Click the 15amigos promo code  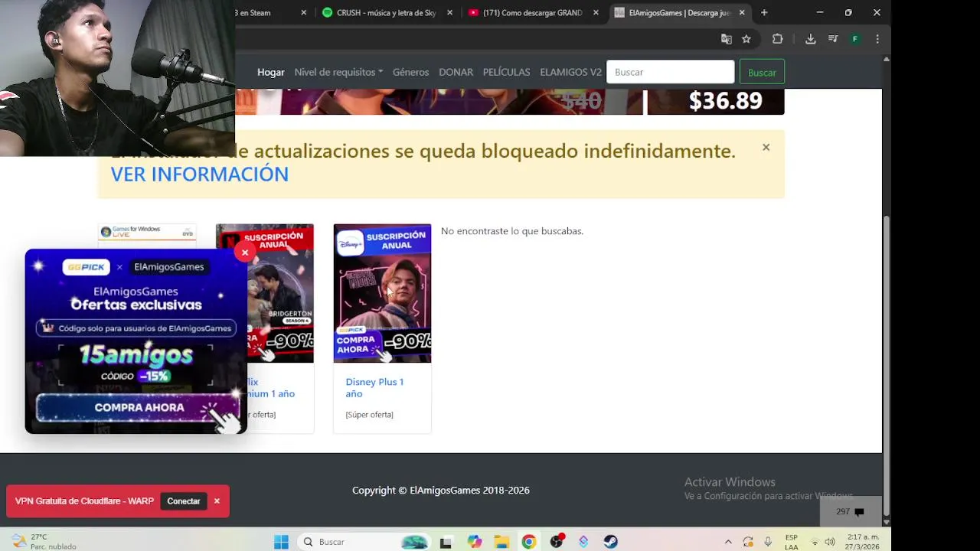[136, 354]
